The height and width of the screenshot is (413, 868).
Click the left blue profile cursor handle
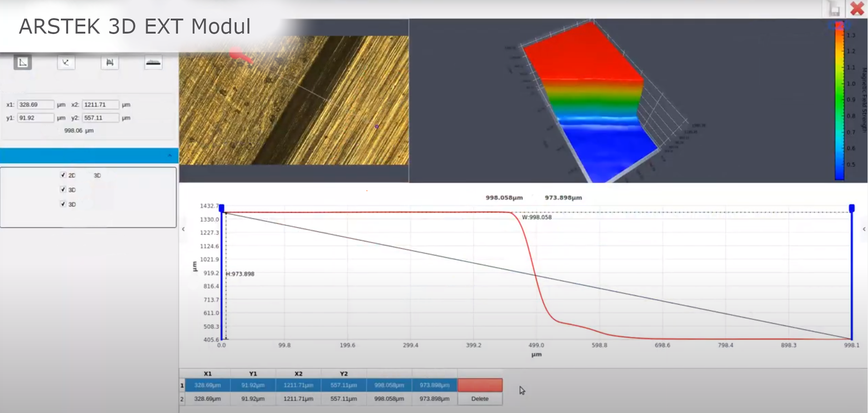point(222,208)
